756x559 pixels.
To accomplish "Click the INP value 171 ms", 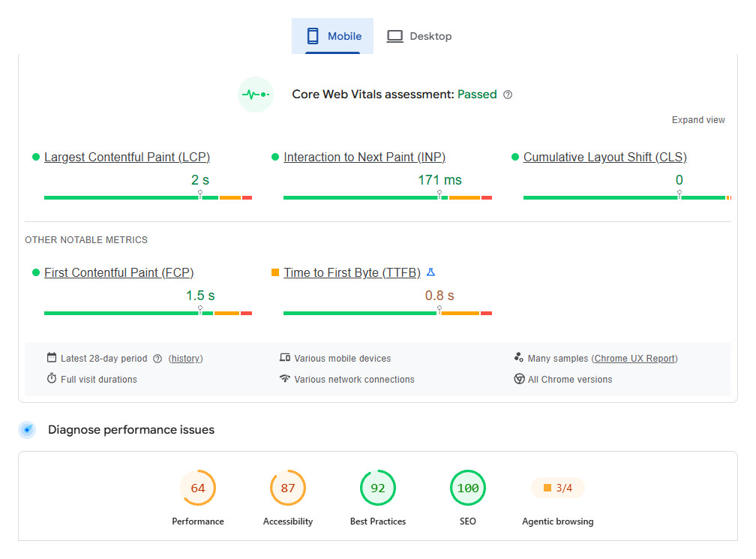I will coord(439,180).
